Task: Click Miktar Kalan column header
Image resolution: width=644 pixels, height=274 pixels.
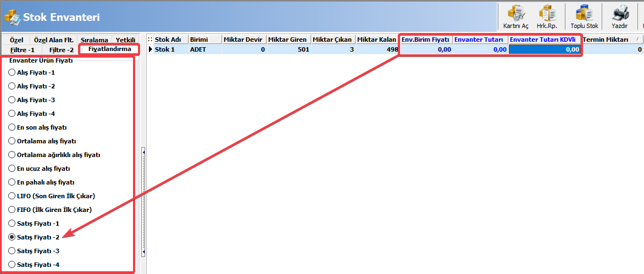Action: click(377, 40)
